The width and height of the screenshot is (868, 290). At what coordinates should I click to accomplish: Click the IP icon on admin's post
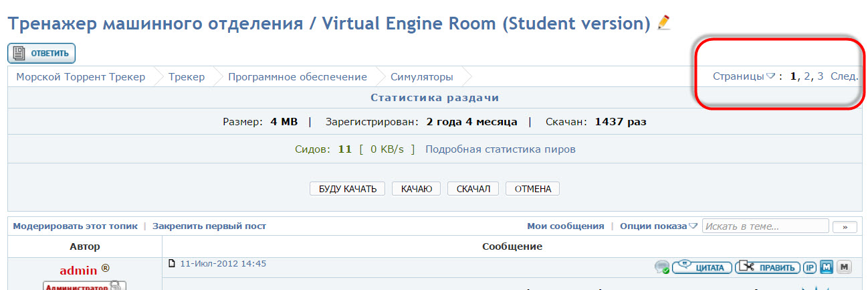[x=809, y=267]
